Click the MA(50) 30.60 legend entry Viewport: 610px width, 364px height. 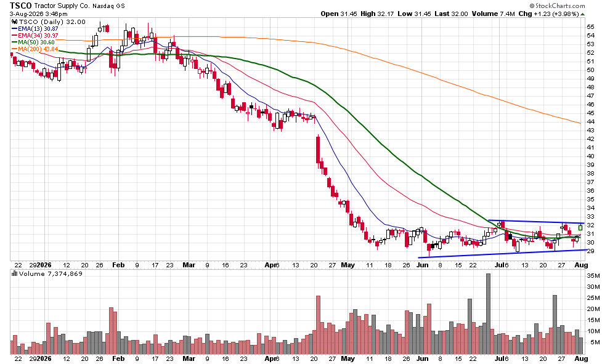pos(36,42)
